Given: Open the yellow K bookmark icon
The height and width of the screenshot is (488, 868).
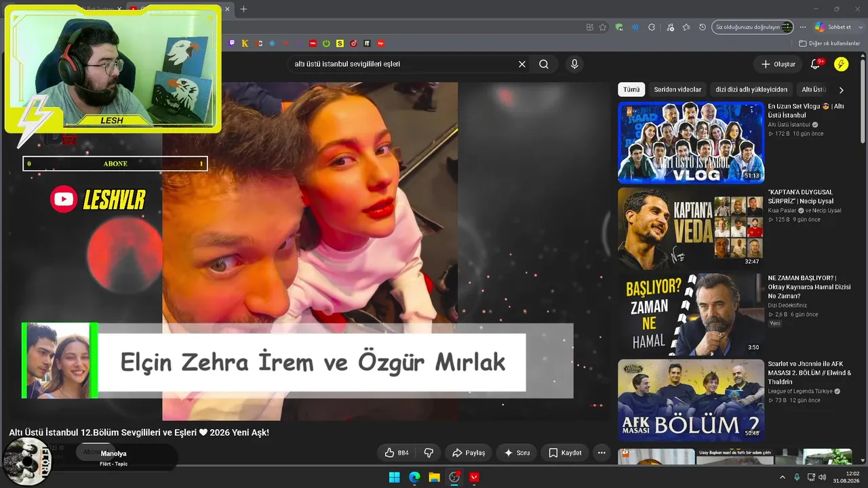Looking at the screenshot, I should click(x=245, y=43).
